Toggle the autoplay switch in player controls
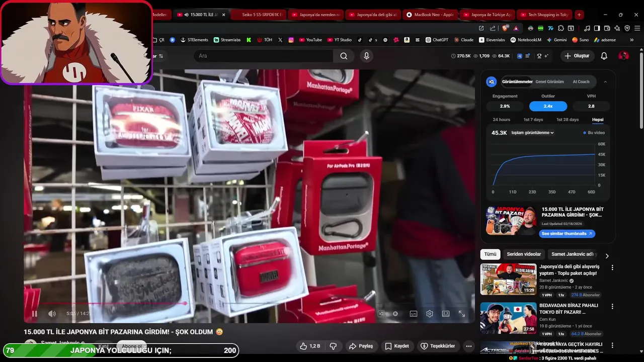This screenshot has height=362, width=644. coord(395,314)
